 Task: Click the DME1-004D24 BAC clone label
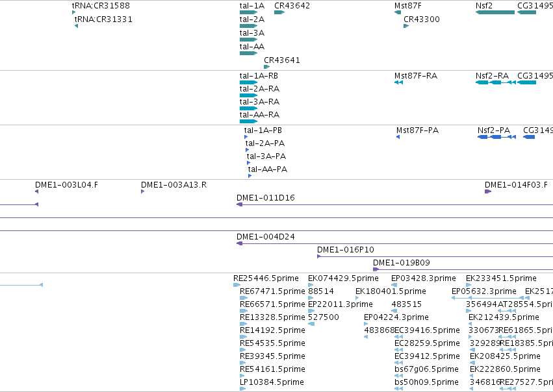coord(266,237)
